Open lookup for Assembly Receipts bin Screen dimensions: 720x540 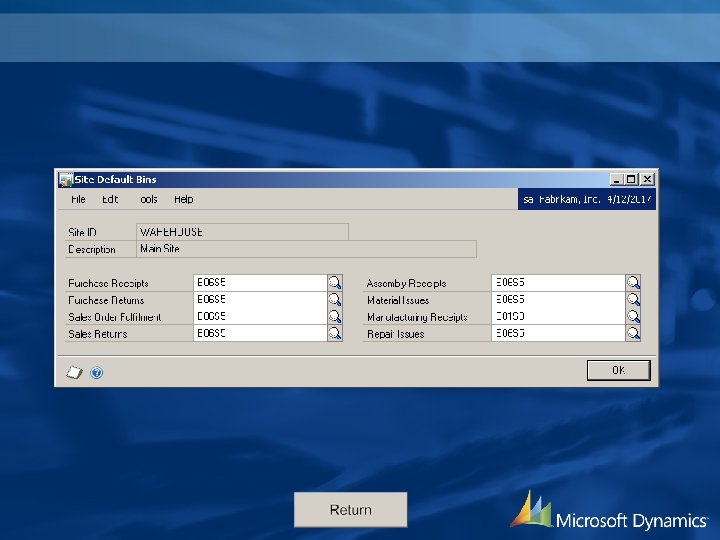tap(633, 282)
